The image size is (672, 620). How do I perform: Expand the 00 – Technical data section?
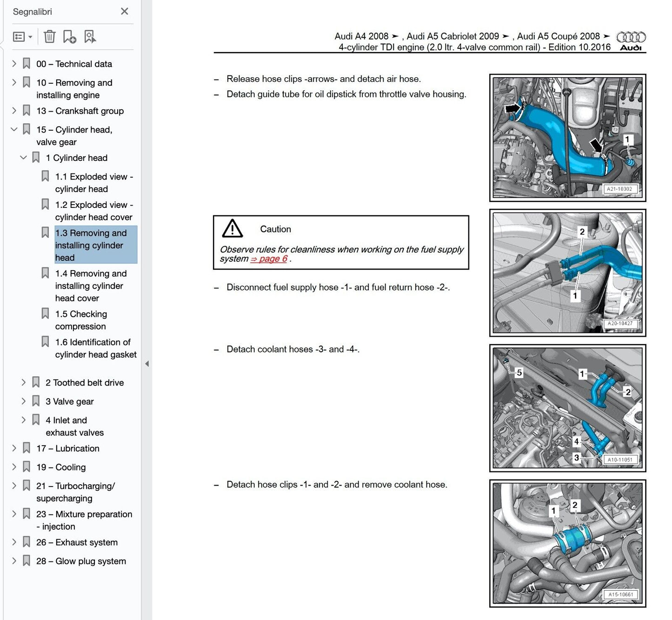(x=14, y=64)
